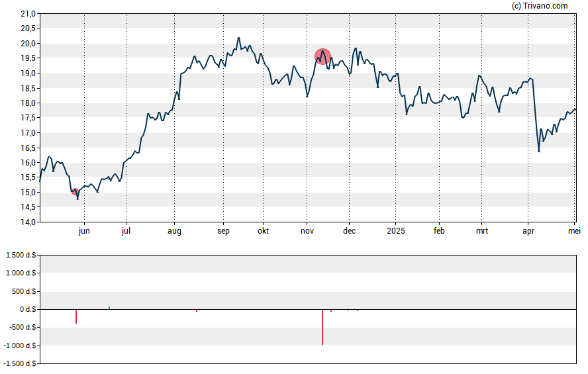The height and width of the screenshot is (374, 588).
Task: Click the '21,0' y-axis value
Action: click(28, 14)
